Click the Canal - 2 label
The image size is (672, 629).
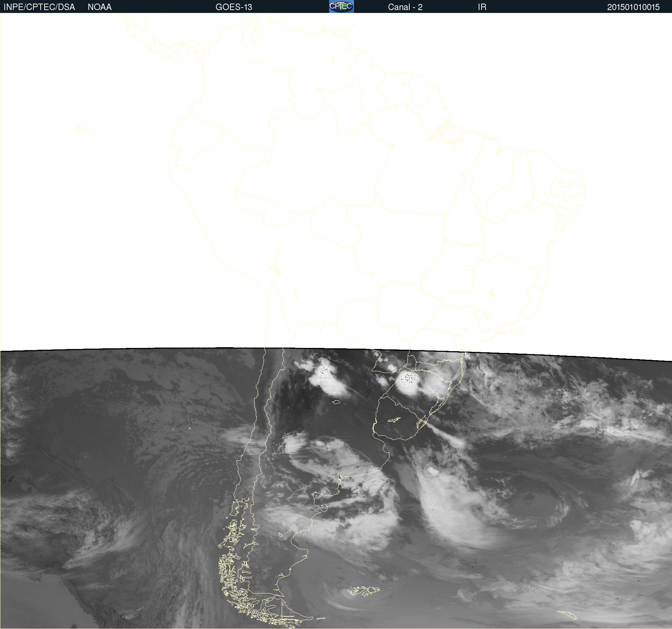[x=405, y=7]
